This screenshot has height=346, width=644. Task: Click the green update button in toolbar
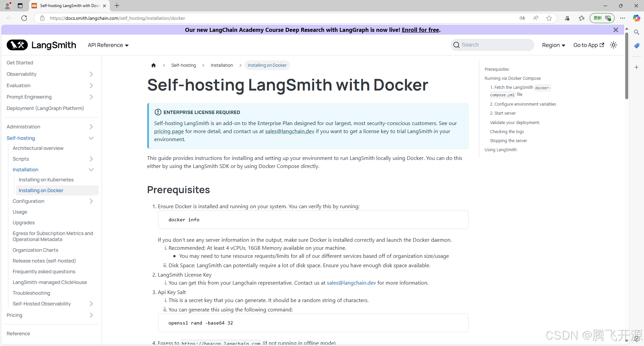tap(602, 18)
